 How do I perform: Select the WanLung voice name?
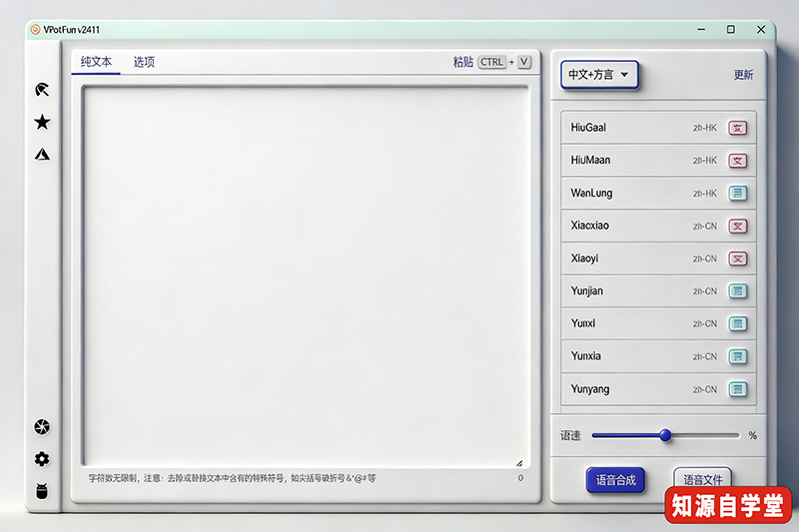(591, 193)
